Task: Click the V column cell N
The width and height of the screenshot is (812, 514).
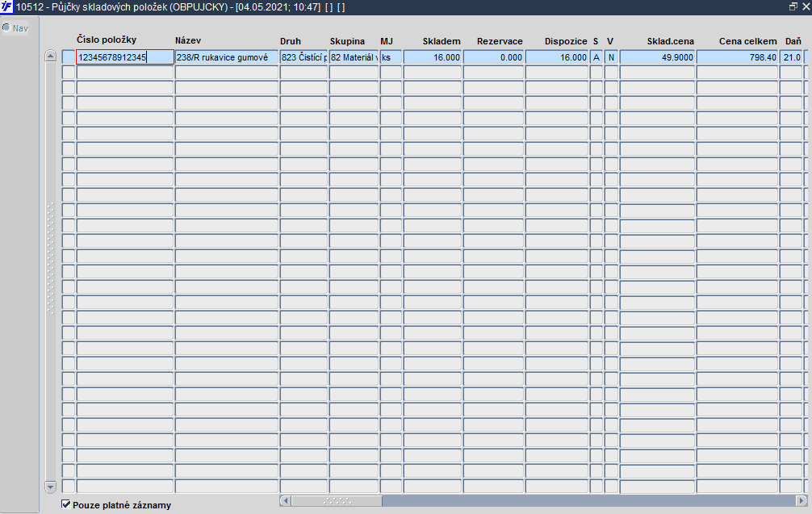Action: (611, 57)
